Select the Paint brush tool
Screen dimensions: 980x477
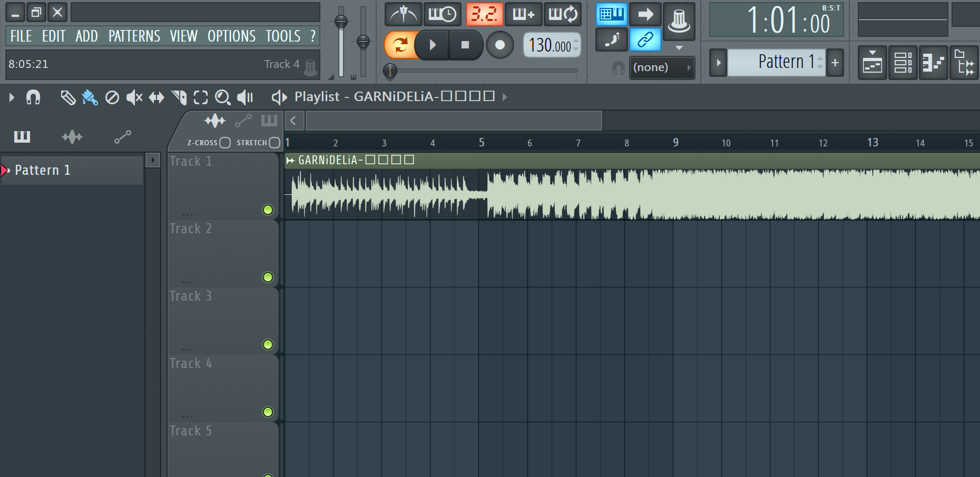pyautogui.click(x=90, y=97)
